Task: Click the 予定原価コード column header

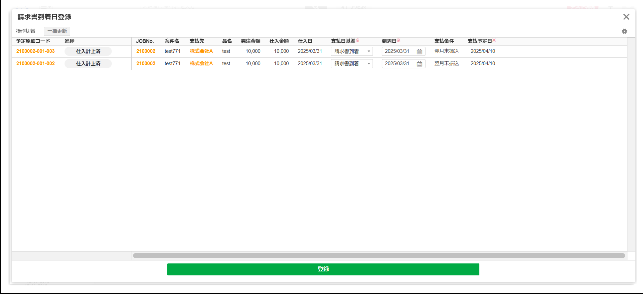Action: click(33, 41)
